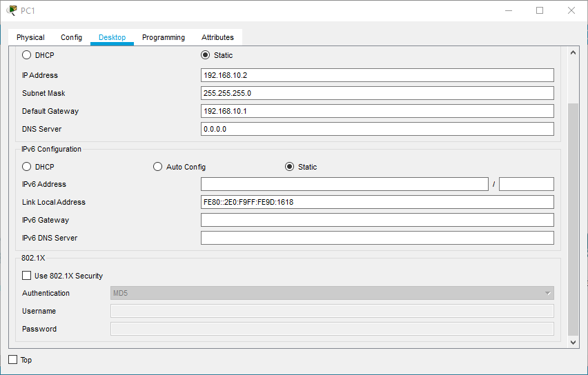Open the Authentication MD5 dropdown
Screen dimensions: 588x375
332,294
